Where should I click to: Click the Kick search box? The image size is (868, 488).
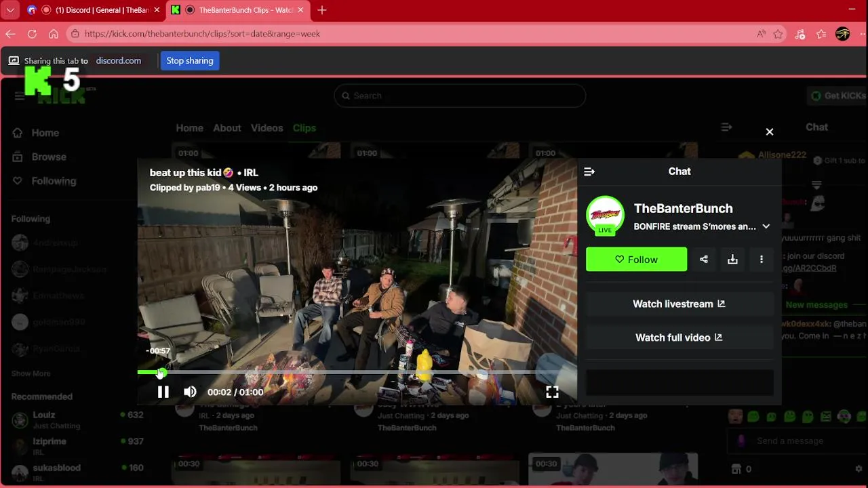click(460, 96)
